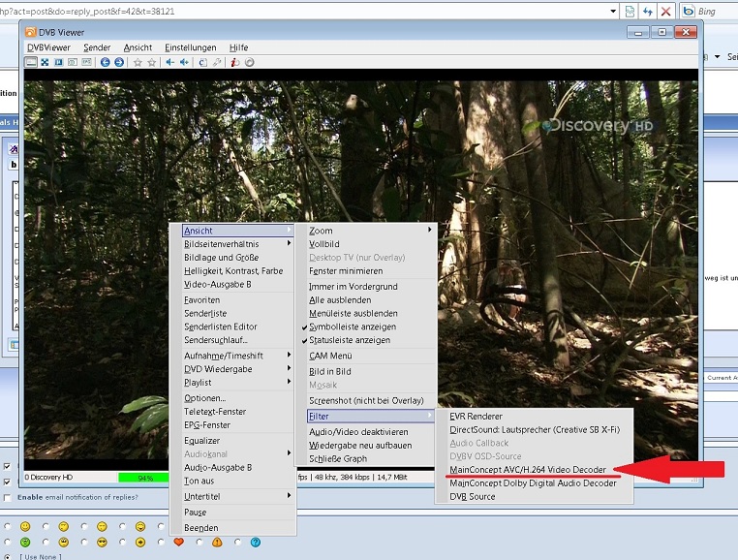
Task: Click '14,7 MBit' status bar value
Action: 391,477
